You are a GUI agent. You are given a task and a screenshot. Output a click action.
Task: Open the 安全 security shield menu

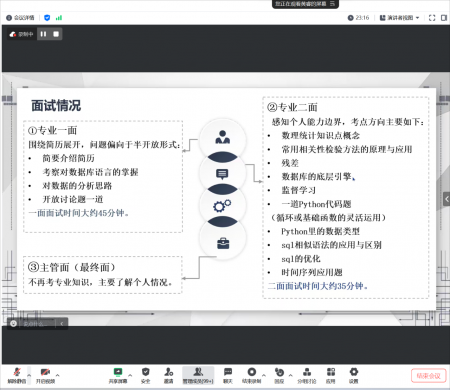pos(145,375)
